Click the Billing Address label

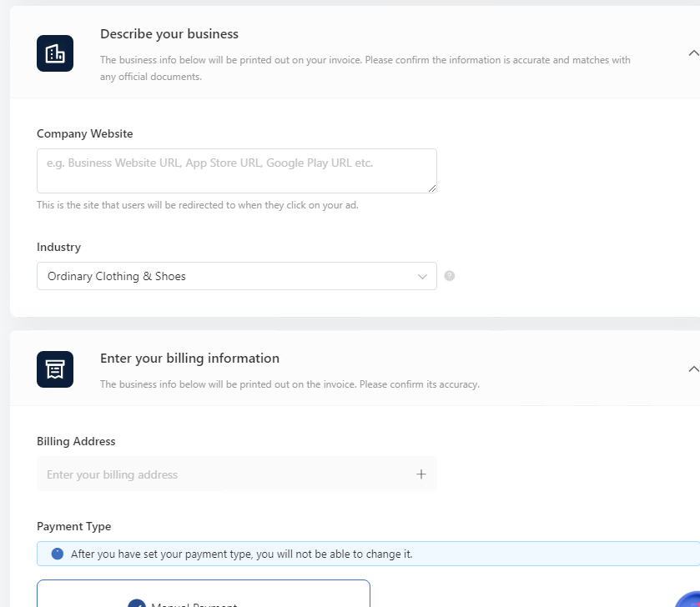pyautogui.click(x=76, y=441)
